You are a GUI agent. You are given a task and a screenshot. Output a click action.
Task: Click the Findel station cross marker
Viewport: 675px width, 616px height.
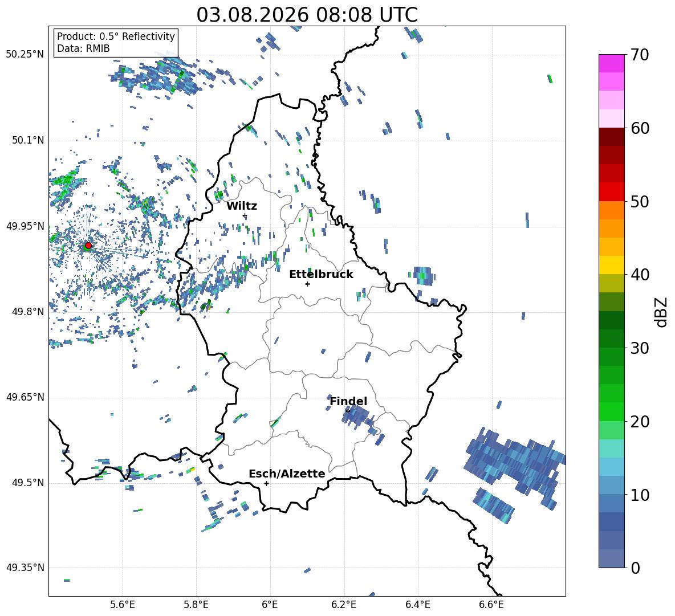[x=348, y=411]
